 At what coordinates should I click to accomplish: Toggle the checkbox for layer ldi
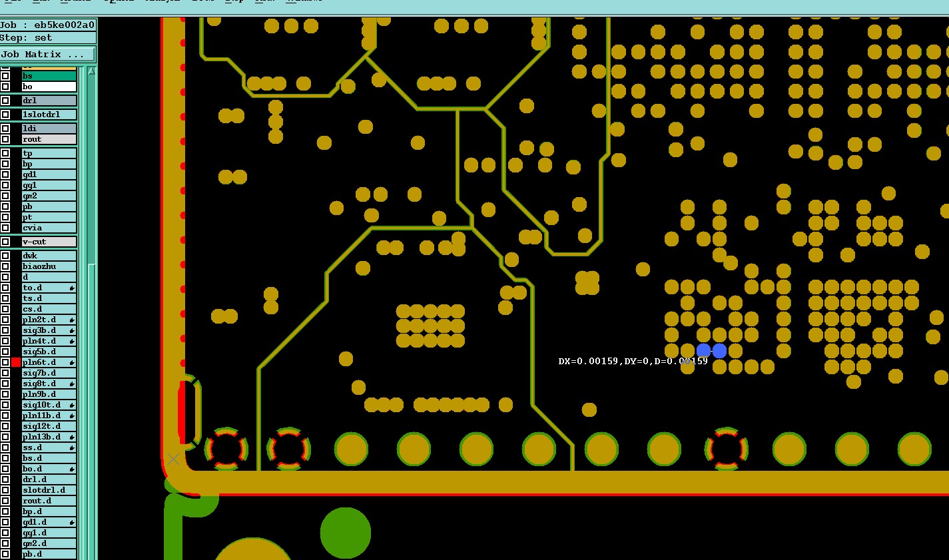5,129
